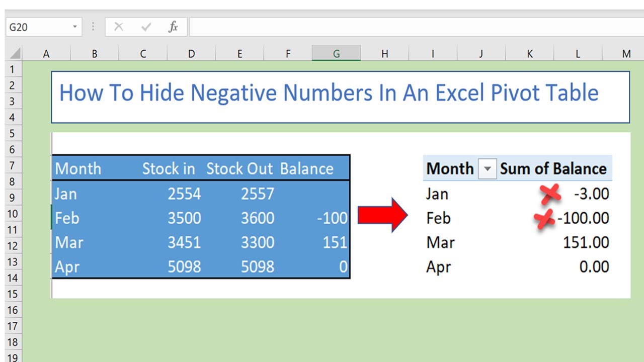The width and height of the screenshot is (644, 362).
Task: Open the Month filter dropdown in pivot table
Action: [x=487, y=169]
